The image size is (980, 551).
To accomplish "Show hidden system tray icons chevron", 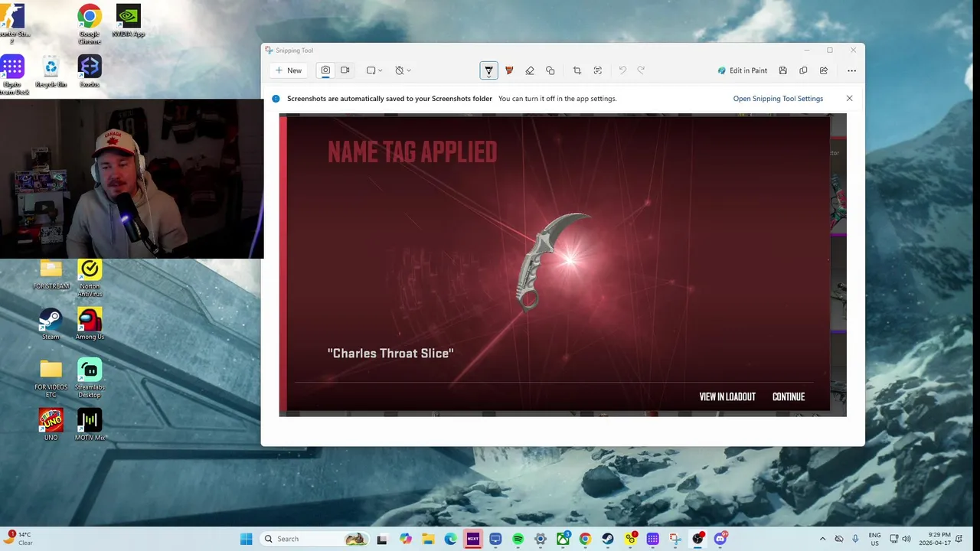I will [822, 539].
